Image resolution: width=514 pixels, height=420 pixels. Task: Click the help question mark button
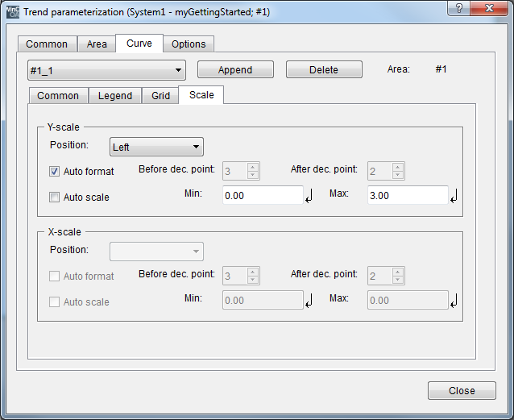[x=458, y=10]
